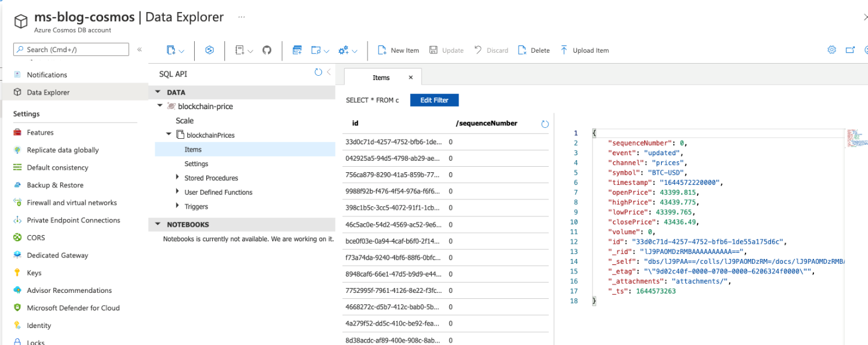
Task: Collapse the SQL API resource pane
Action: 329,72
